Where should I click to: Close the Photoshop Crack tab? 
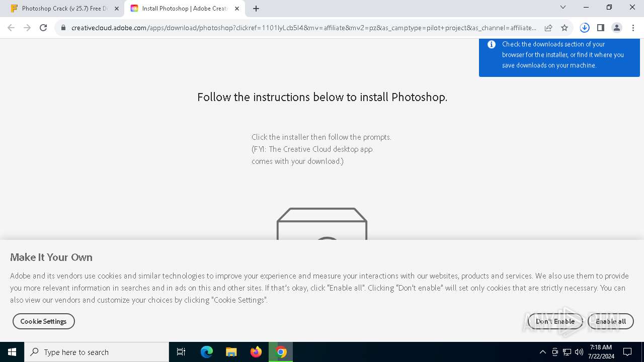pos(117,9)
